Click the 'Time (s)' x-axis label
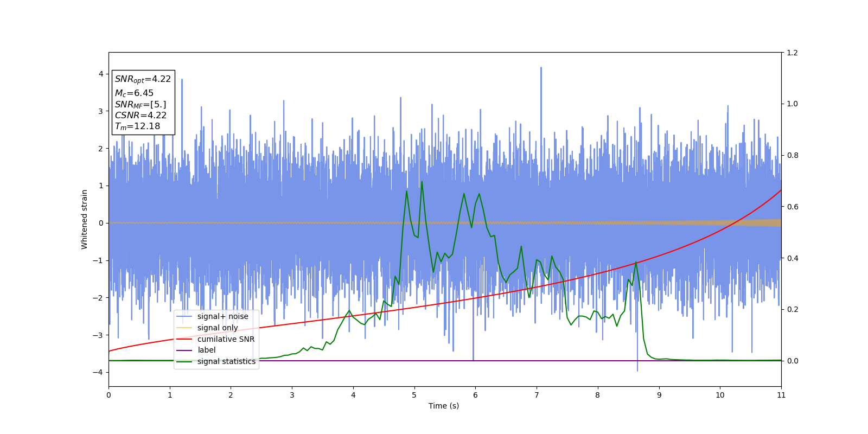The height and width of the screenshot is (434, 868). click(x=444, y=406)
